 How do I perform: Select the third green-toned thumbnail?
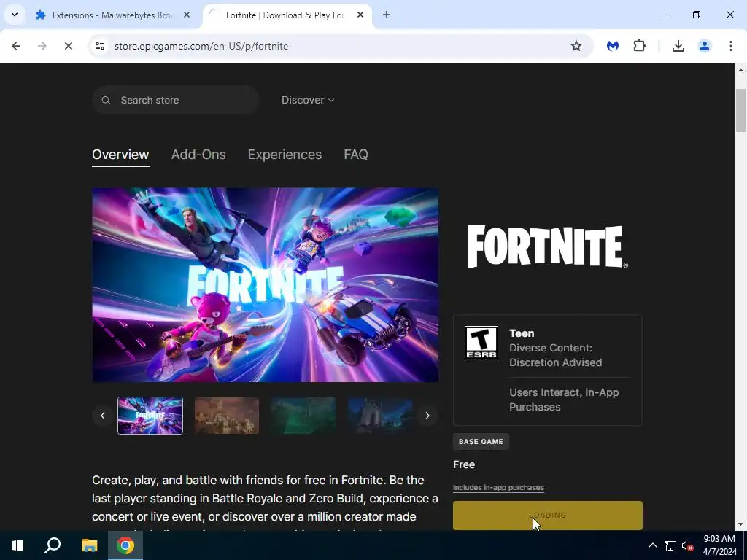point(303,416)
